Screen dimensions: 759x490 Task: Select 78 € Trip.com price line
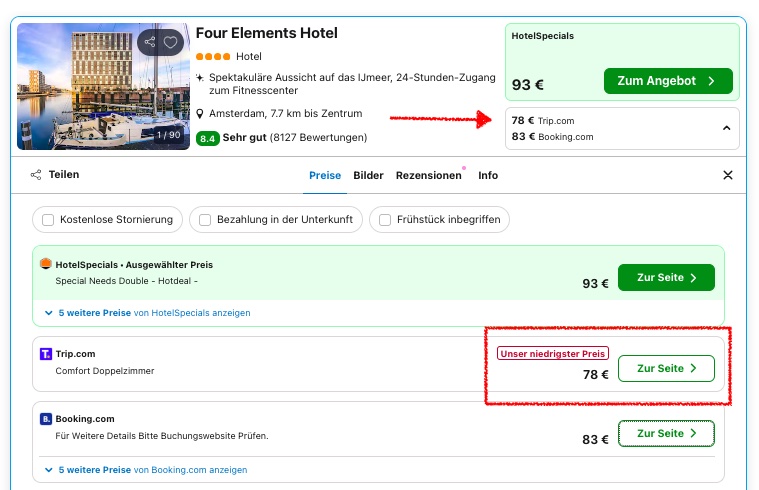coord(543,121)
